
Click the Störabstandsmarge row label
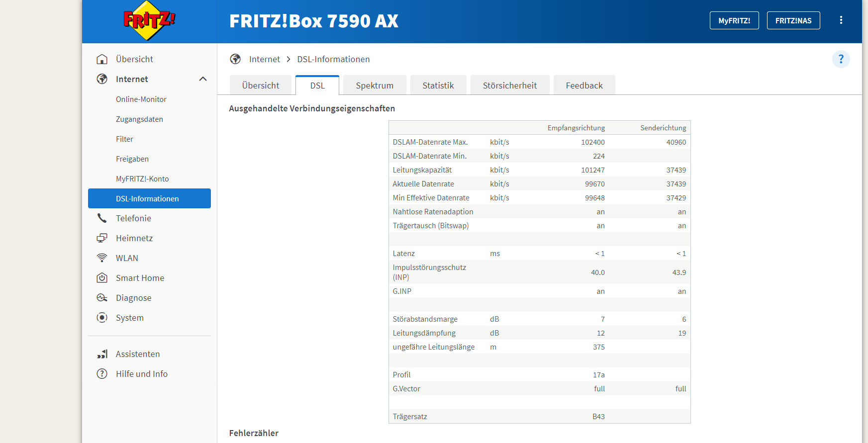click(425, 319)
